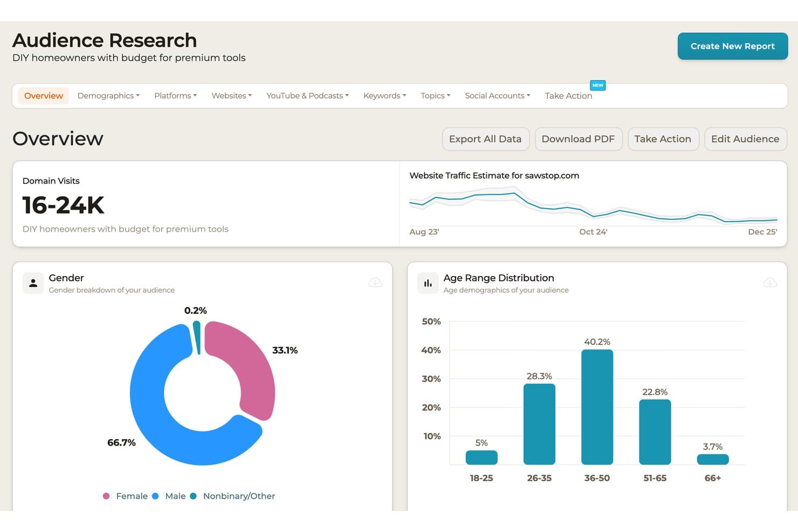Click the Website Traffic Estimate for sawstop.com heading
Viewport: 798px width, 532px height.
pos(494,176)
